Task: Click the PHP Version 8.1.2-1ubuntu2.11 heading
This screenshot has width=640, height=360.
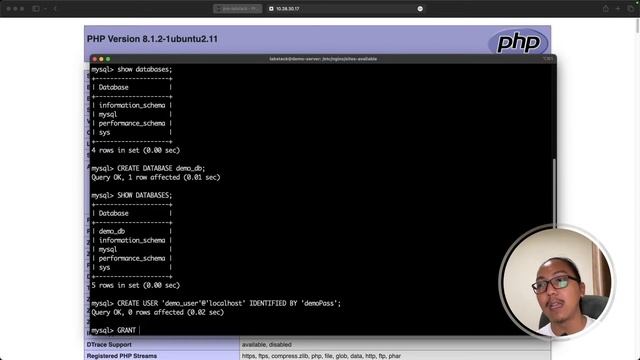Action: [152, 39]
